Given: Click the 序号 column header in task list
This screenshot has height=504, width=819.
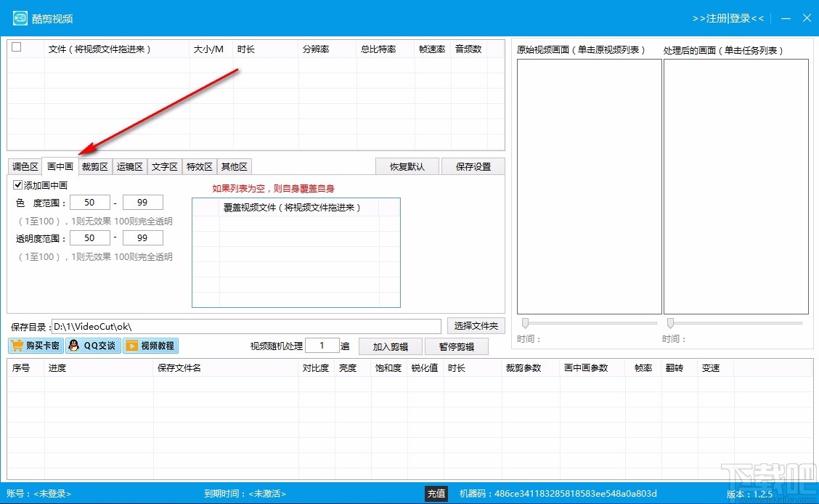Looking at the screenshot, I should click(x=25, y=368).
